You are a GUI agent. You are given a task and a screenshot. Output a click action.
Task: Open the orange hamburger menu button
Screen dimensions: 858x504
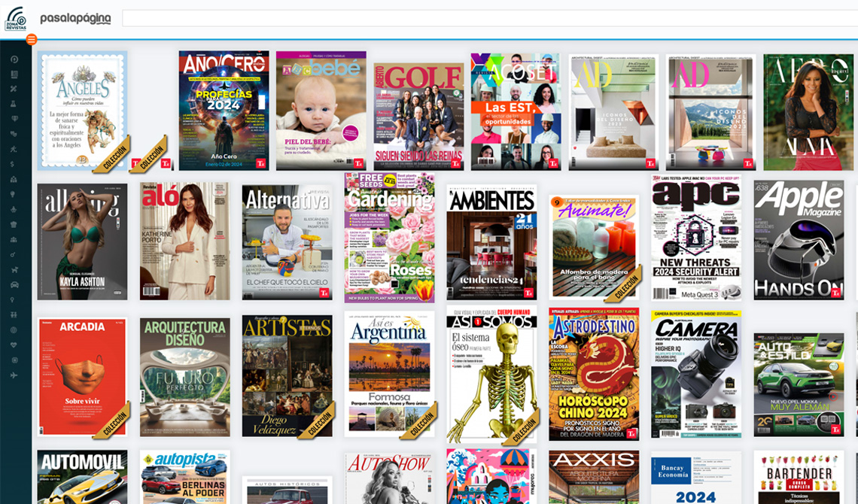click(31, 39)
